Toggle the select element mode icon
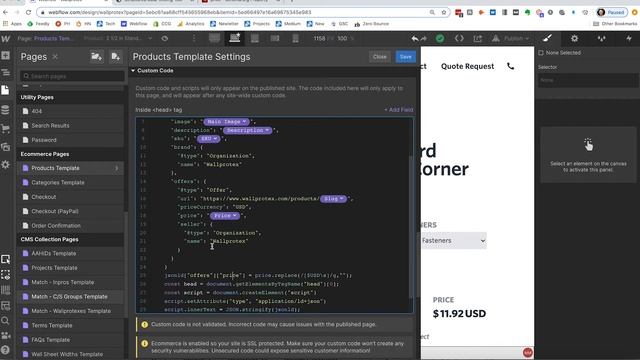Image resolution: width=640 pixels, height=360 pixels. pos(6,259)
